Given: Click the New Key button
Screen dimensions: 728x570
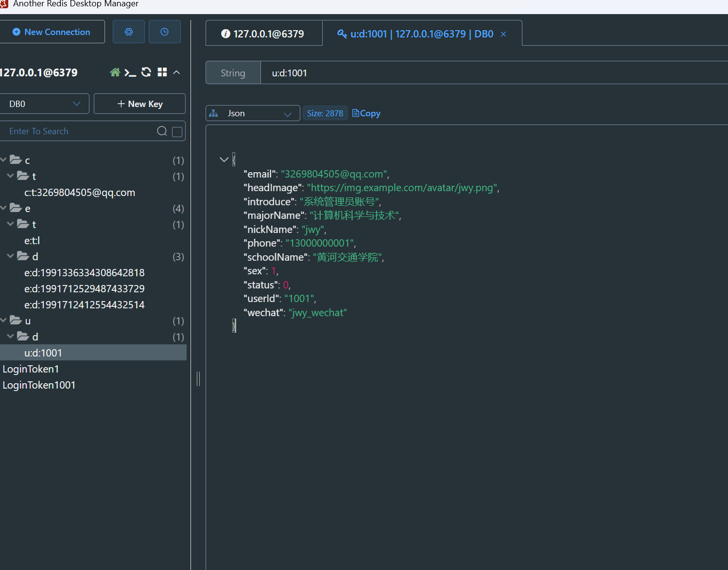Looking at the screenshot, I should point(139,104).
